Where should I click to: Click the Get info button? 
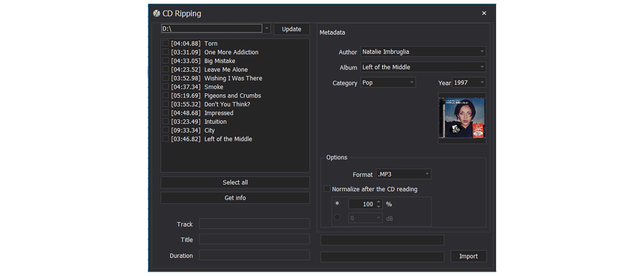[235, 198]
